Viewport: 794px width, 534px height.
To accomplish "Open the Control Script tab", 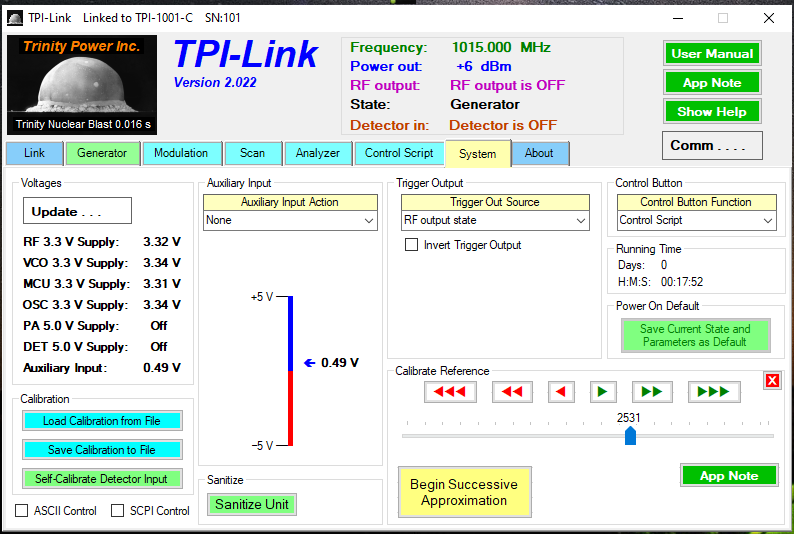I will tap(399, 153).
